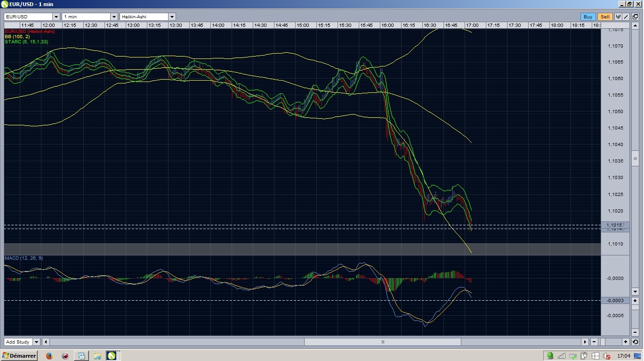Decrease MACD panel vertical zoom with minus
This screenshot has height=361, width=644.
pos(635,332)
